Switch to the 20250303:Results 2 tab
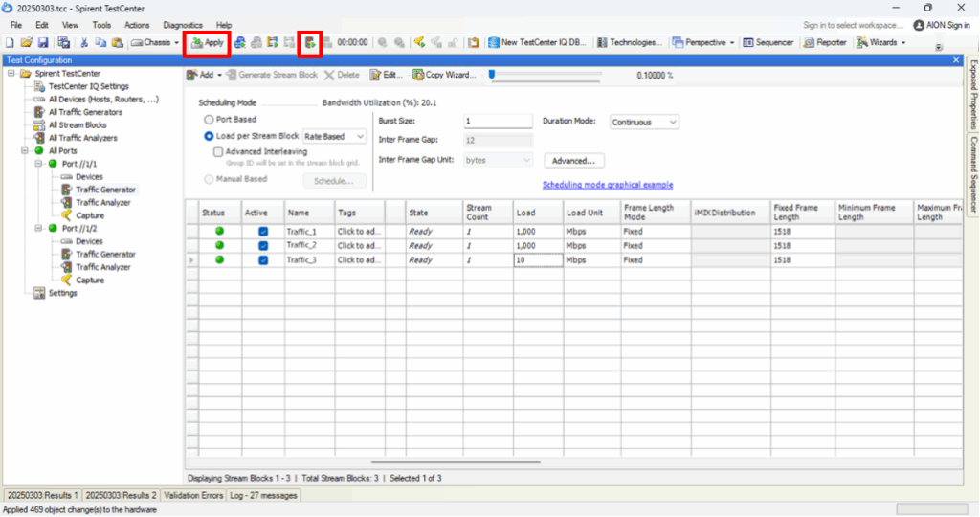The image size is (980, 517). (x=120, y=495)
